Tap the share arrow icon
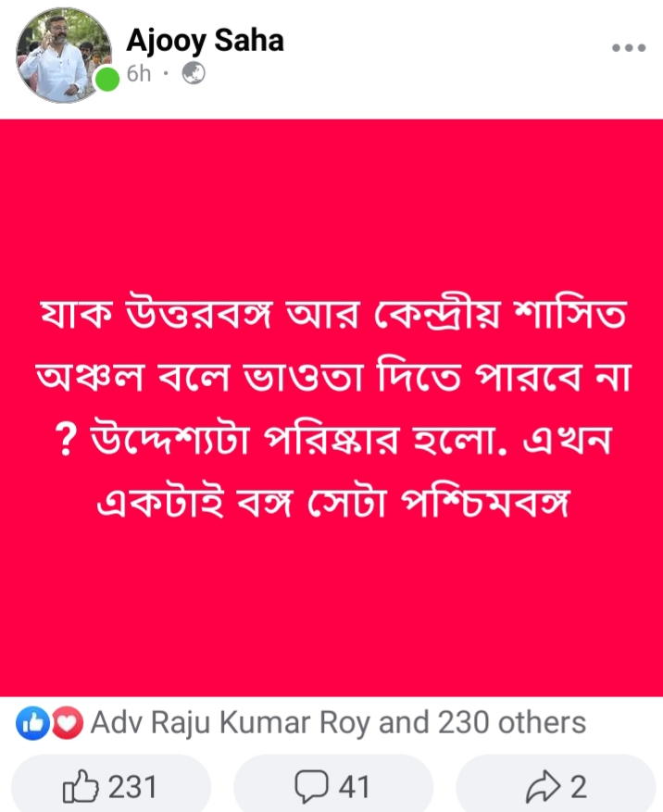The height and width of the screenshot is (812, 663). (543, 786)
